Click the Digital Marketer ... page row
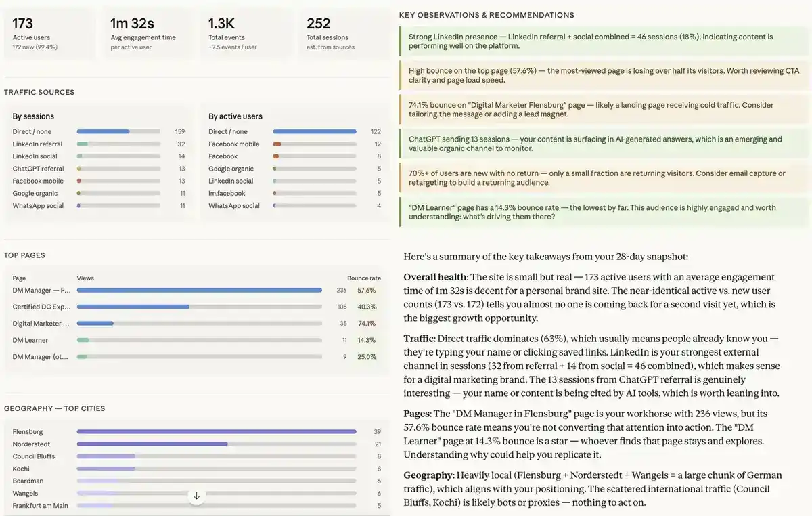Image resolution: width=812 pixels, height=516 pixels. point(197,324)
